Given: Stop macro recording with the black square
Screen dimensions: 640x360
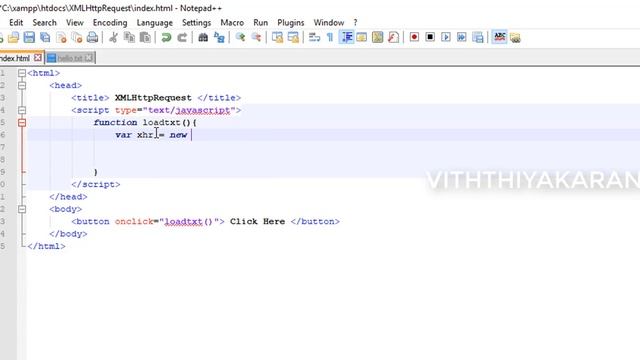Looking at the screenshot, I should point(430,37).
